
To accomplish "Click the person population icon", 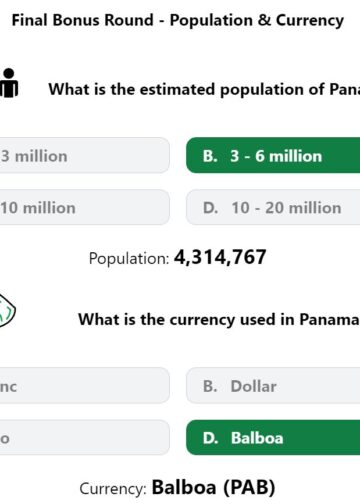I will [x=9, y=83].
